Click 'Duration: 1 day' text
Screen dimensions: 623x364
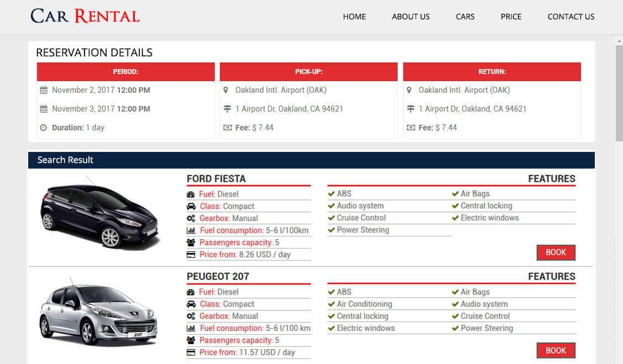pos(78,128)
